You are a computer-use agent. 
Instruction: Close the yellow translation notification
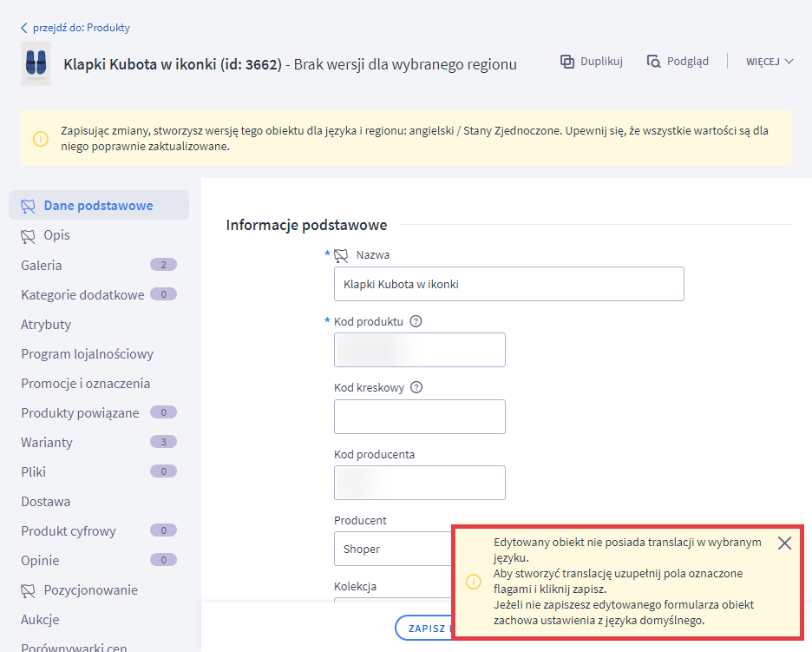[784, 543]
